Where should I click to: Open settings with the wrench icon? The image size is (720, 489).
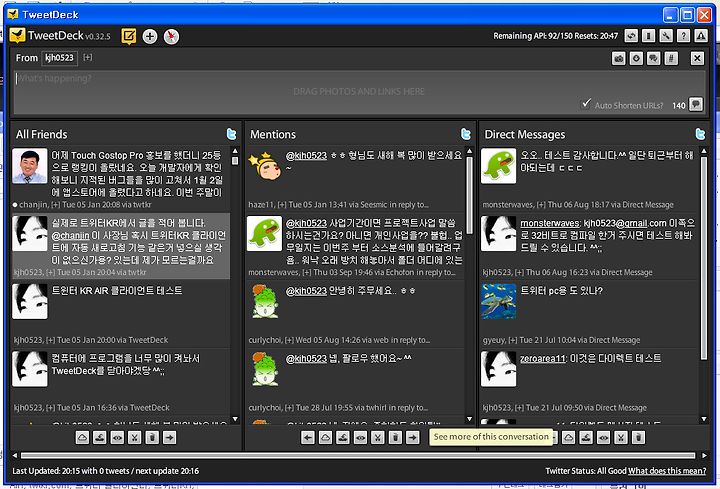coord(666,36)
